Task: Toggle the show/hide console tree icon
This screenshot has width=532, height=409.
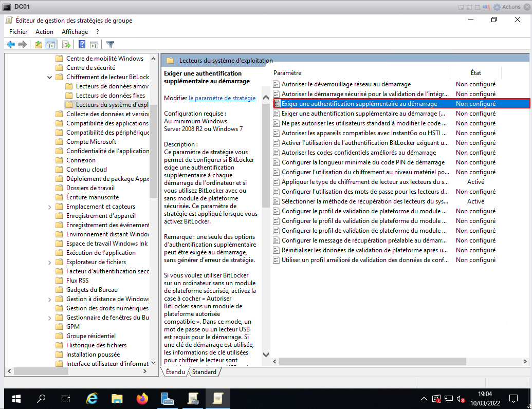Action: (x=50, y=45)
